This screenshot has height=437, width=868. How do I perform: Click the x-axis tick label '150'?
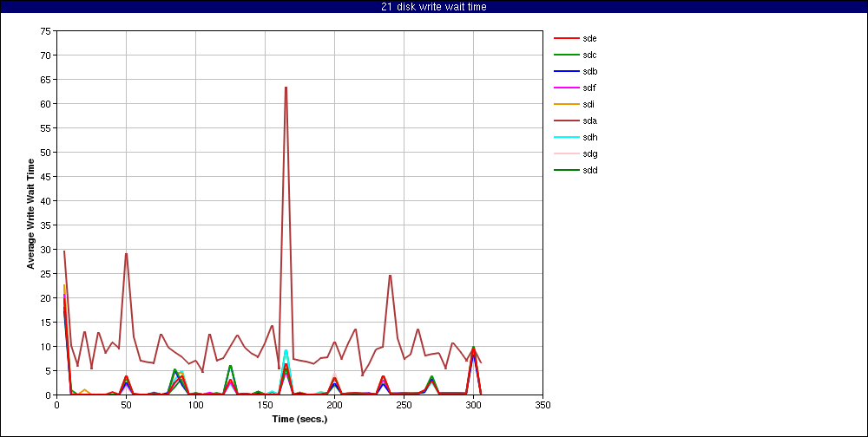[x=265, y=405]
